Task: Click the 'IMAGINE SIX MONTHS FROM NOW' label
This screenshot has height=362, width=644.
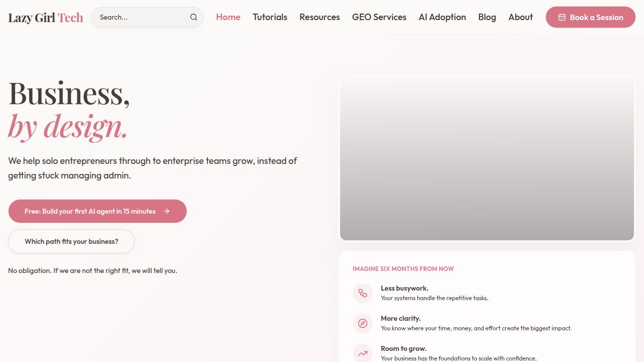Action: (x=403, y=269)
